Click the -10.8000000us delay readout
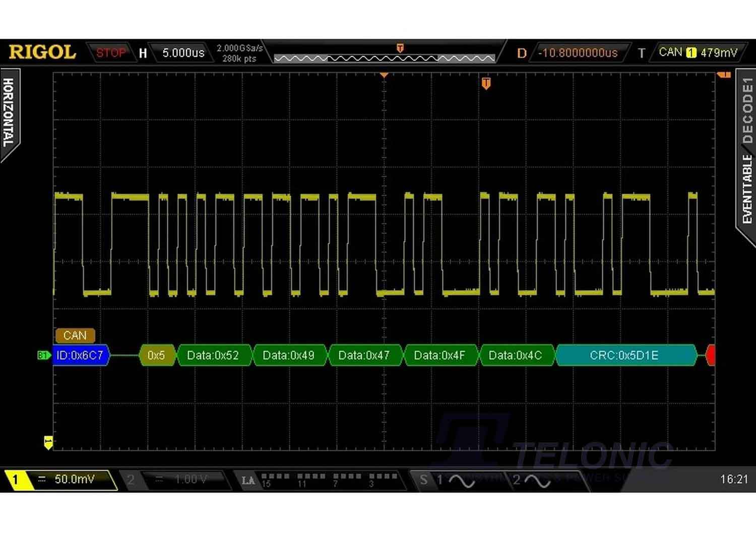The height and width of the screenshot is (534, 756). (578, 52)
